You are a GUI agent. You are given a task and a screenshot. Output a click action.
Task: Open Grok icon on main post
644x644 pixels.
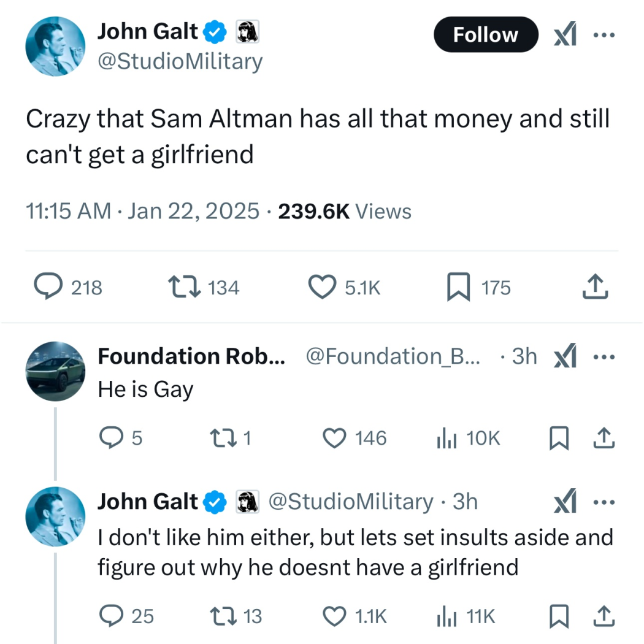[564, 35]
